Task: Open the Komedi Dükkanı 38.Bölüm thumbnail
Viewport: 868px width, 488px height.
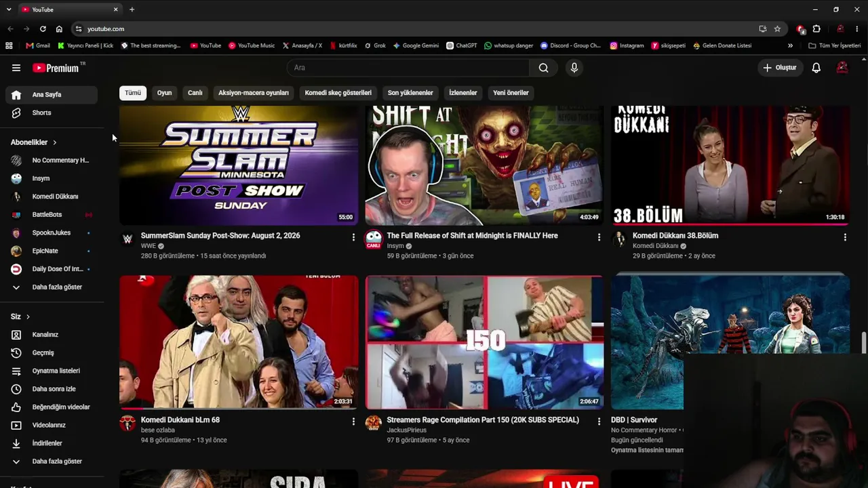Action: pos(730,165)
